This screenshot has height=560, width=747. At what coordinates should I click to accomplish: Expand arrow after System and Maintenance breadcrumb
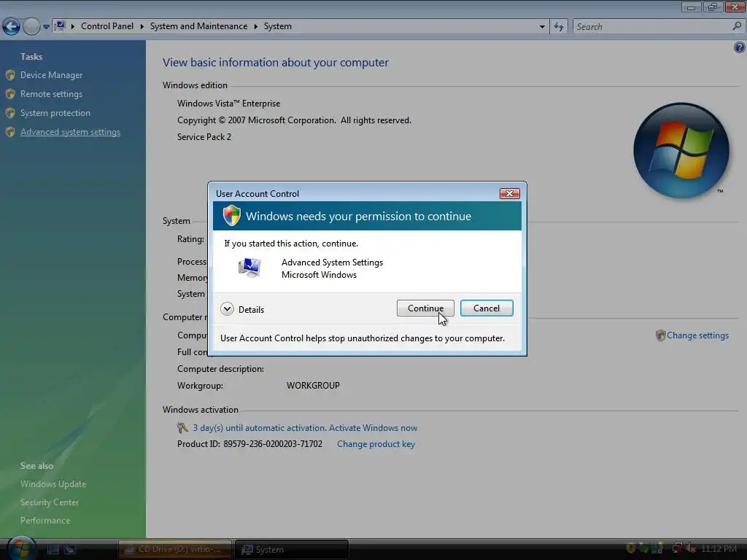click(x=256, y=26)
